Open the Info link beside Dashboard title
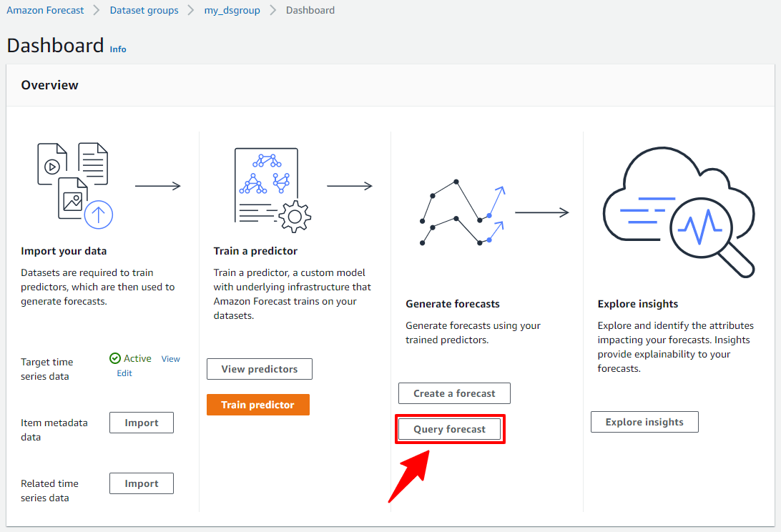 [x=118, y=49]
